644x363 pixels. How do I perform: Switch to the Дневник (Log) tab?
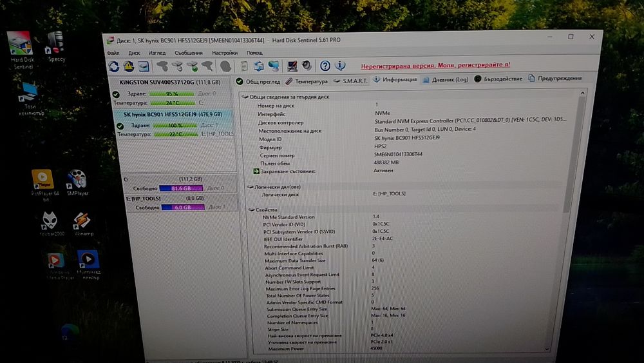click(446, 80)
